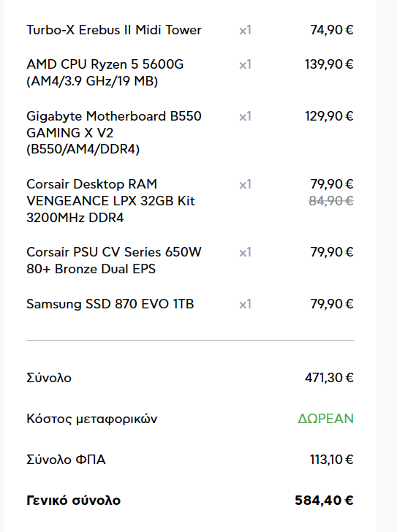
Task: Click the x1 quantity next to Corsair PSU
Action: (245, 252)
